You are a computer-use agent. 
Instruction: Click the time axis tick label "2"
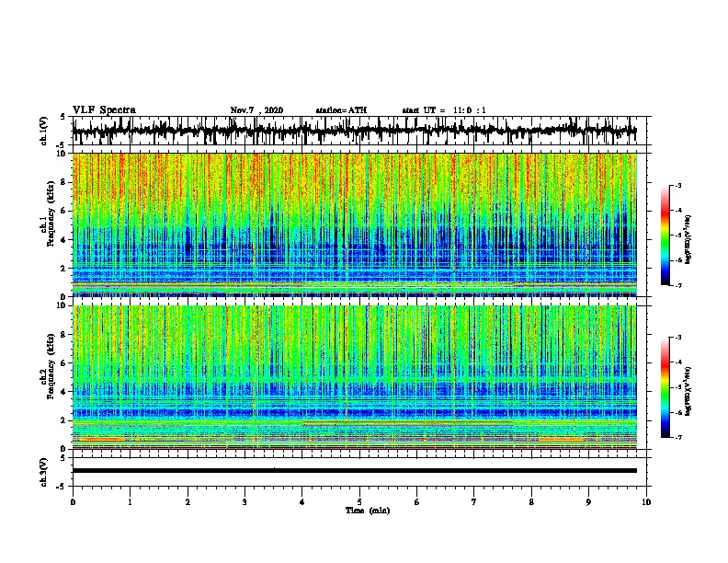click(188, 501)
